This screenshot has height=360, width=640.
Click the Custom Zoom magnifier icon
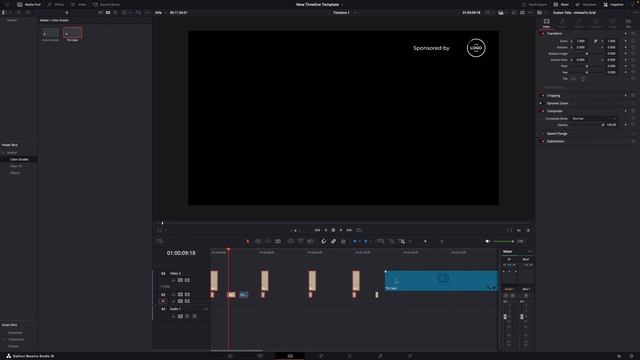(x=402, y=241)
